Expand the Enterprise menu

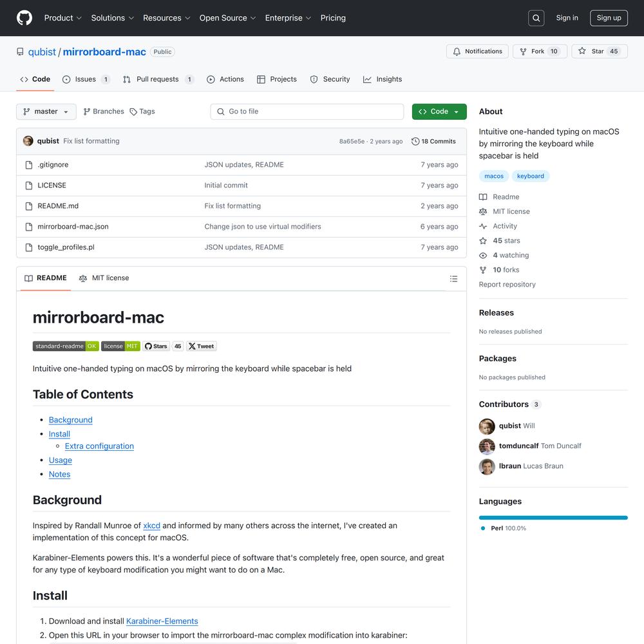coord(288,18)
